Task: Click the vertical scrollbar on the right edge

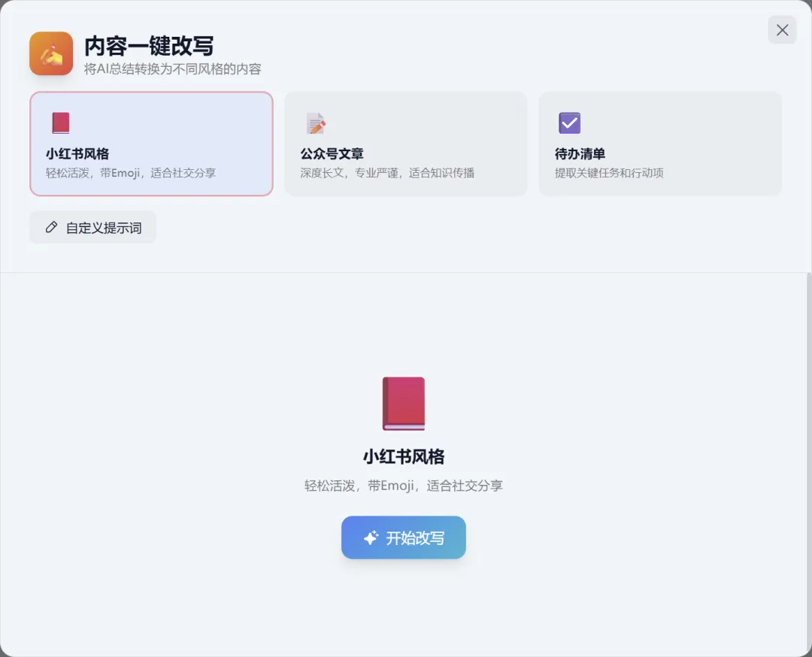Action: coord(809,461)
